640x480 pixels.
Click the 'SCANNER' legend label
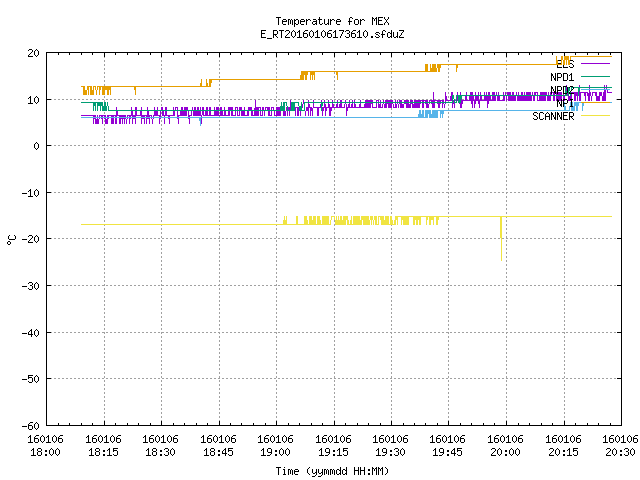(553, 116)
